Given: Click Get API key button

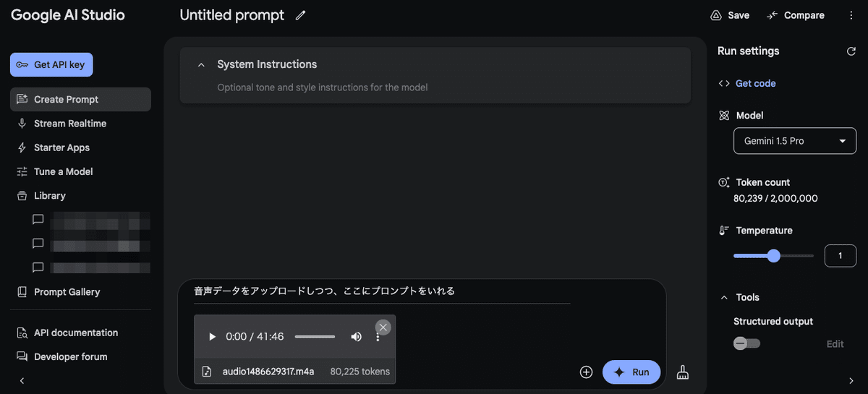Looking at the screenshot, I should (x=51, y=64).
